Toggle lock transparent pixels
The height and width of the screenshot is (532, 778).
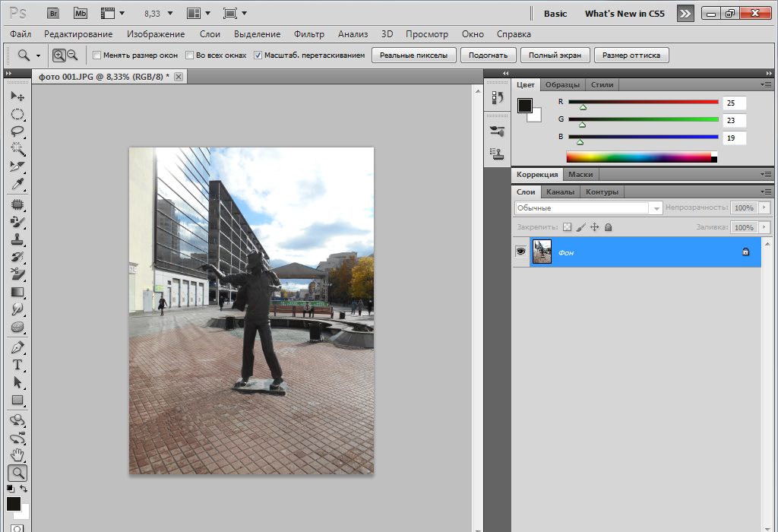(x=567, y=227)
